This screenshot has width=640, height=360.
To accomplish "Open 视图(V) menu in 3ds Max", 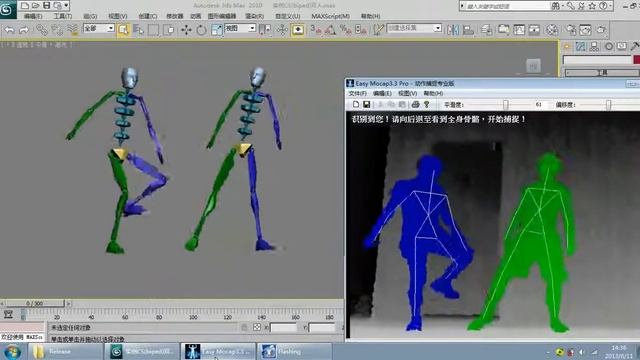I will (118, 16).
